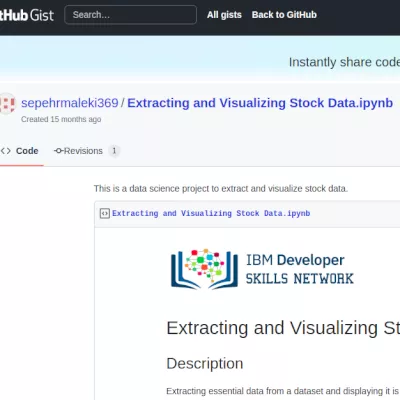Click the IBM Developer Skills Network text

(x=299, y=269)
